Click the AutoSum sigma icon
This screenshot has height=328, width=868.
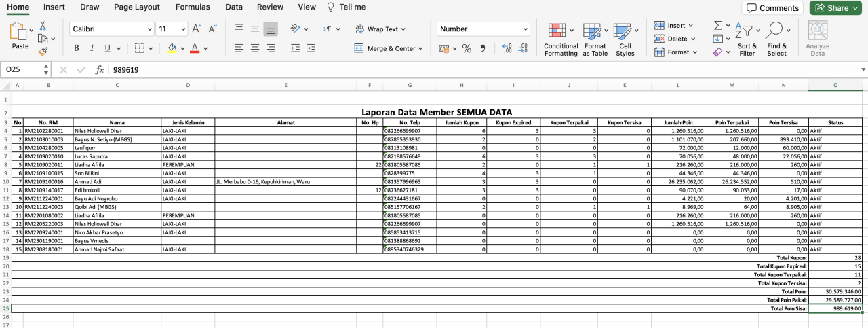tap(717, 25)
